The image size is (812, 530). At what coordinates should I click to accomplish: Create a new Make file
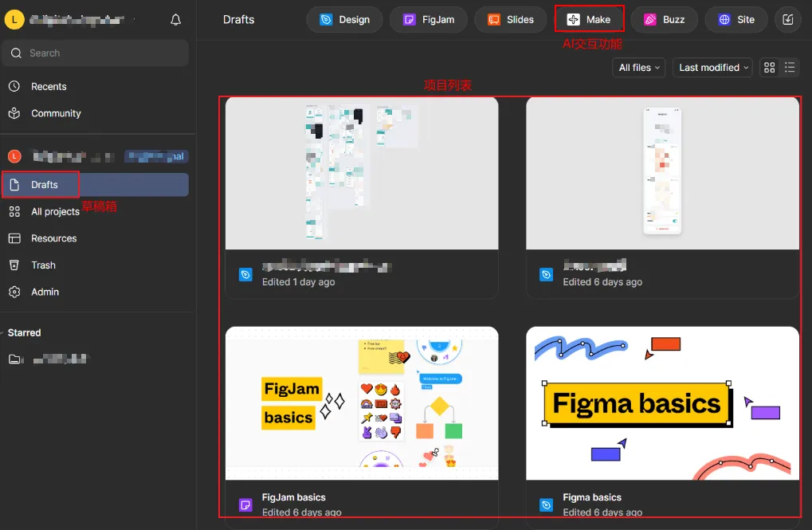[589, 20]
